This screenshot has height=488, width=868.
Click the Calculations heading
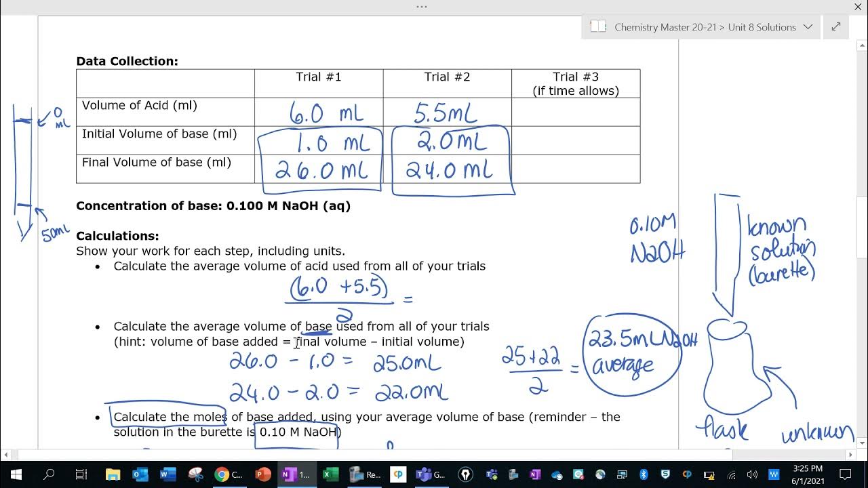coord(117,236)
